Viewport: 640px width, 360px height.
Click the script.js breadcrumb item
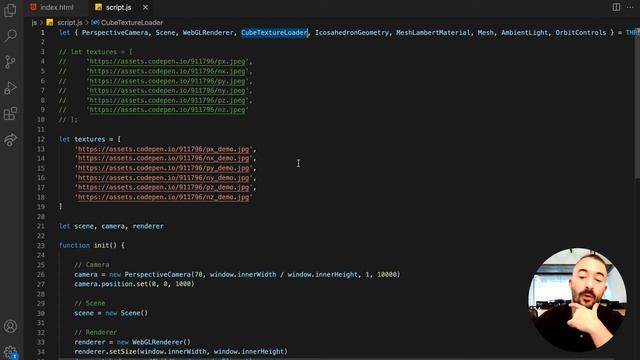69,22
